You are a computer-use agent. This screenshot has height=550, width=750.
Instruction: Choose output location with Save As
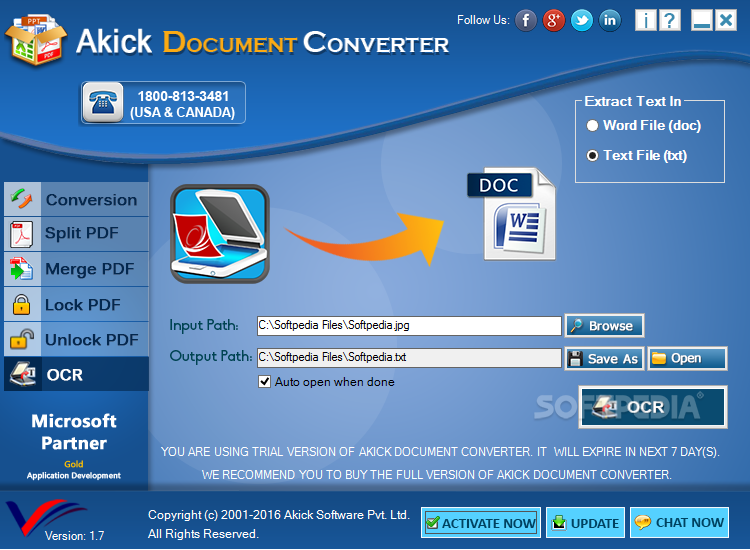pyautogui.click(x=605, y=359)
